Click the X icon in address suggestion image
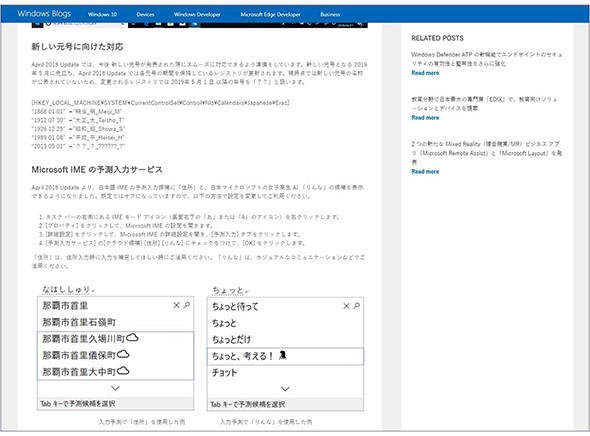590x436 pixels. coord(176,305)
